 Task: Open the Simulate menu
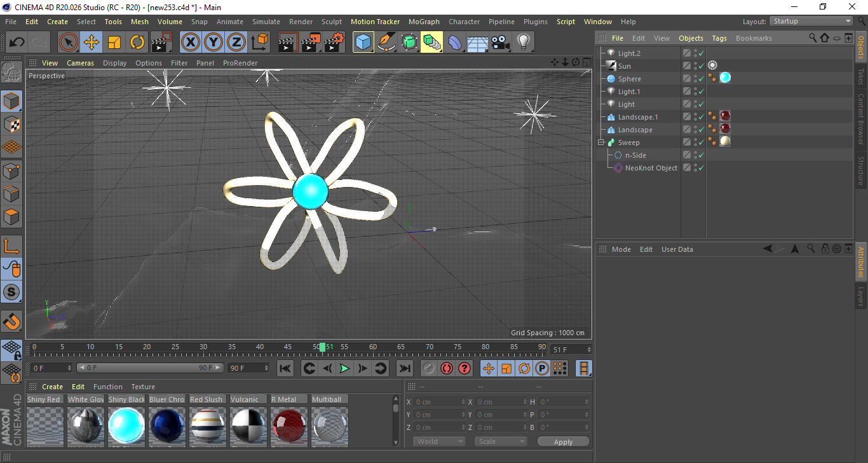pyautogui.click(x=266, y=22)
